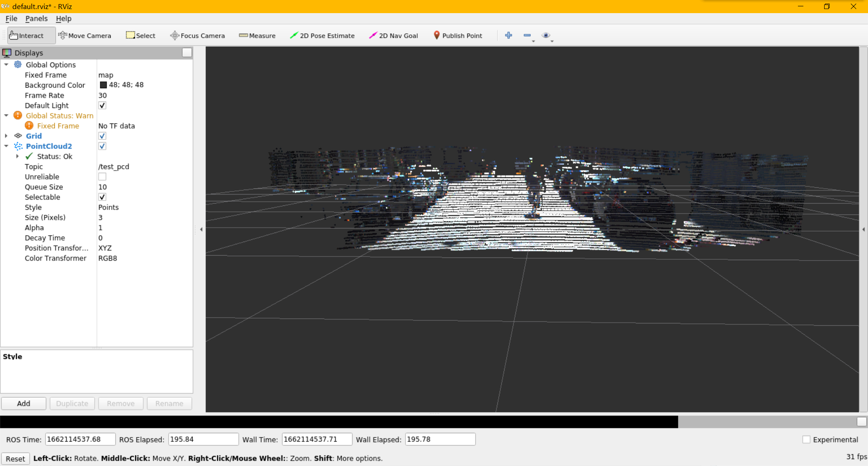Expand the Grid display entry
This screenshot has height=466, width=868.
click(x=6, y=136)
